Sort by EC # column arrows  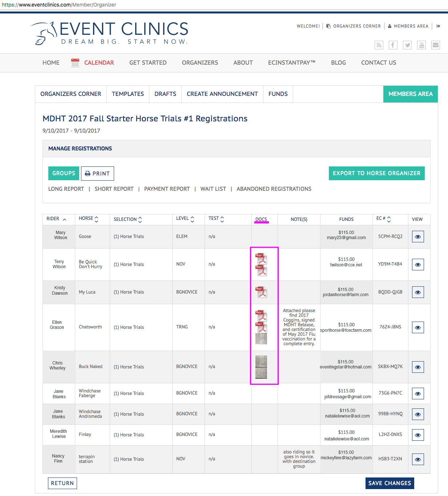point(389,219)
